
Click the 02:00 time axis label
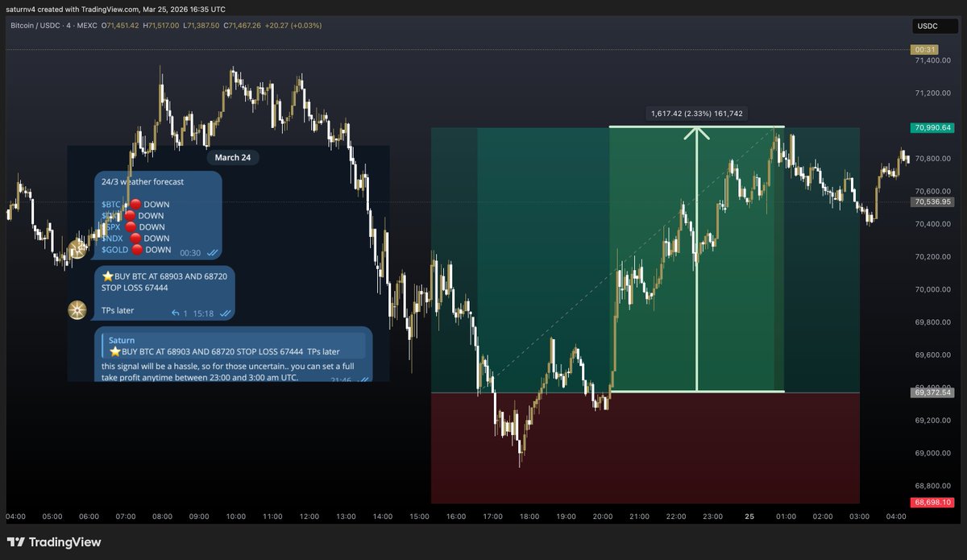click(823, 516)
